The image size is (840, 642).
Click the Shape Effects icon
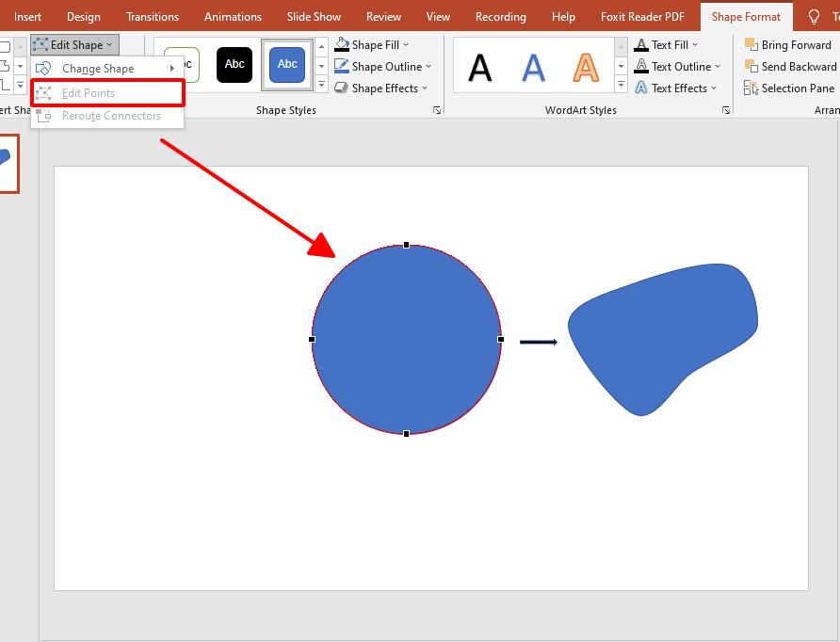coord(342,88)
